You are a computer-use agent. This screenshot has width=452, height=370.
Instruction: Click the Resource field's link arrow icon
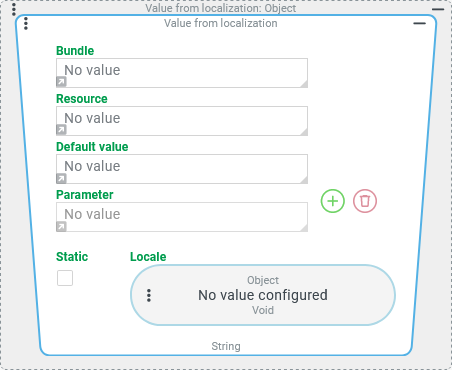point(61,130)
